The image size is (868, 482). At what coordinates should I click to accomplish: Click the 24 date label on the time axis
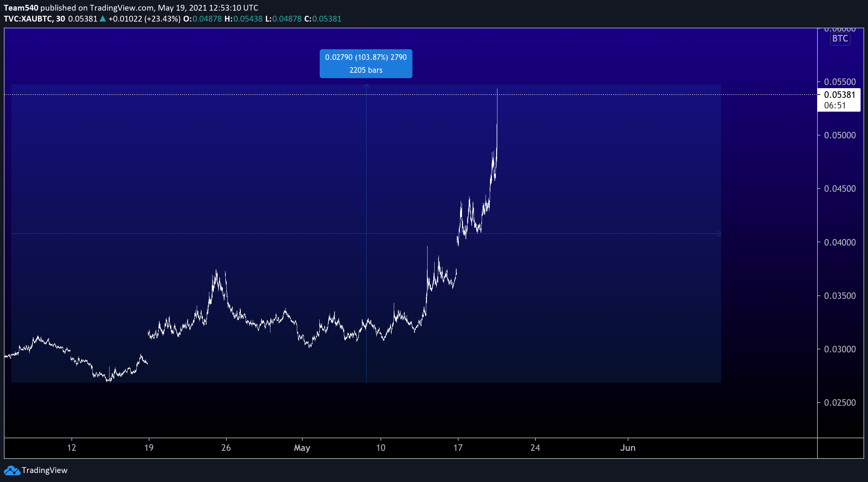coord(535,448)
